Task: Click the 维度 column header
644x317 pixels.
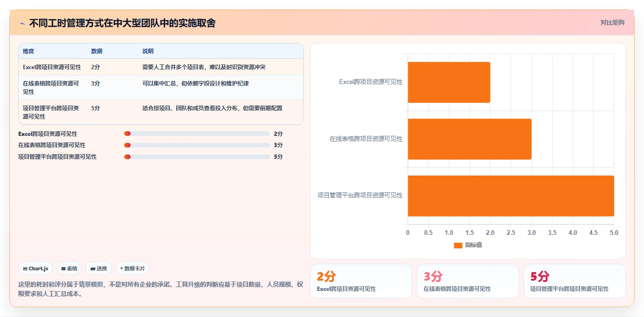Action: point(28,51)
